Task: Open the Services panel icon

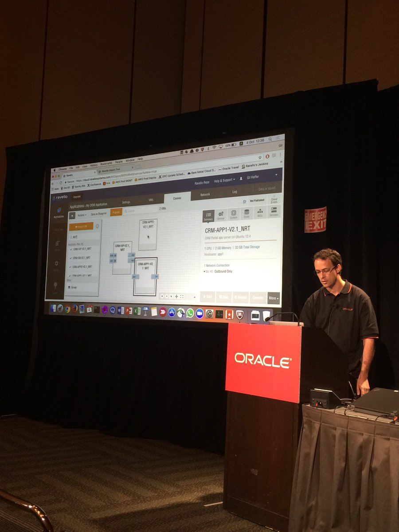Action: 274,211
